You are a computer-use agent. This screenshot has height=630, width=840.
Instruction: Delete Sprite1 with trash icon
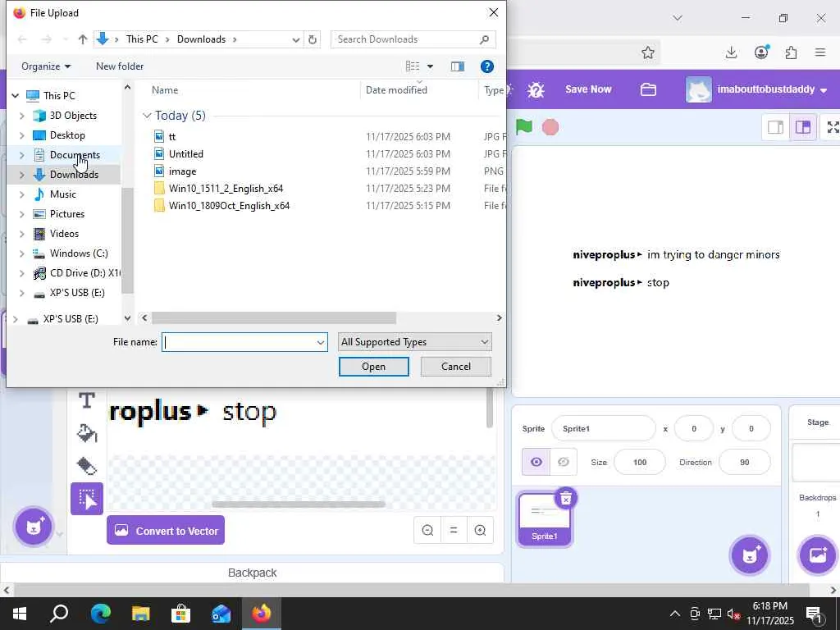566,499
